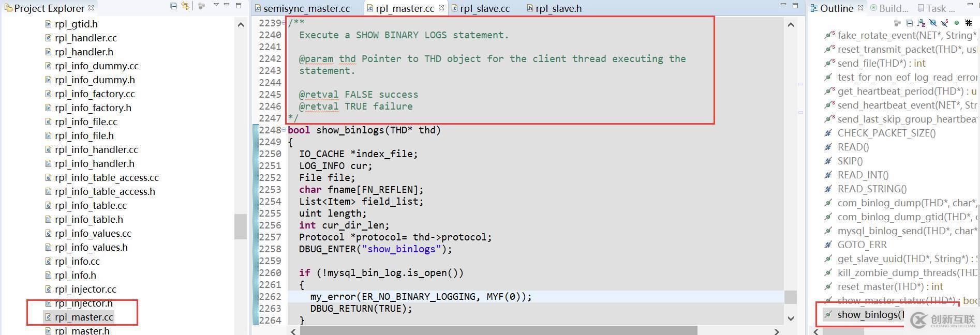Close the Outline view tab
980x335 pixels.
(860, 8)
